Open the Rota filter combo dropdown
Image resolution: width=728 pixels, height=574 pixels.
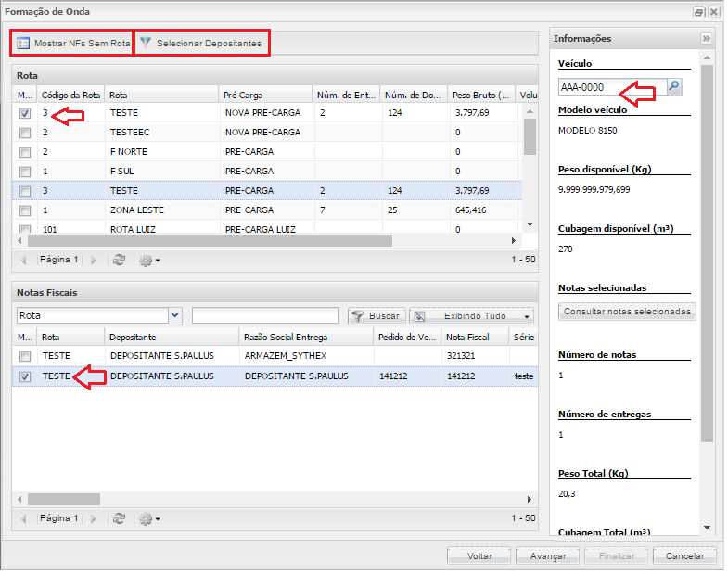[175, 316]
